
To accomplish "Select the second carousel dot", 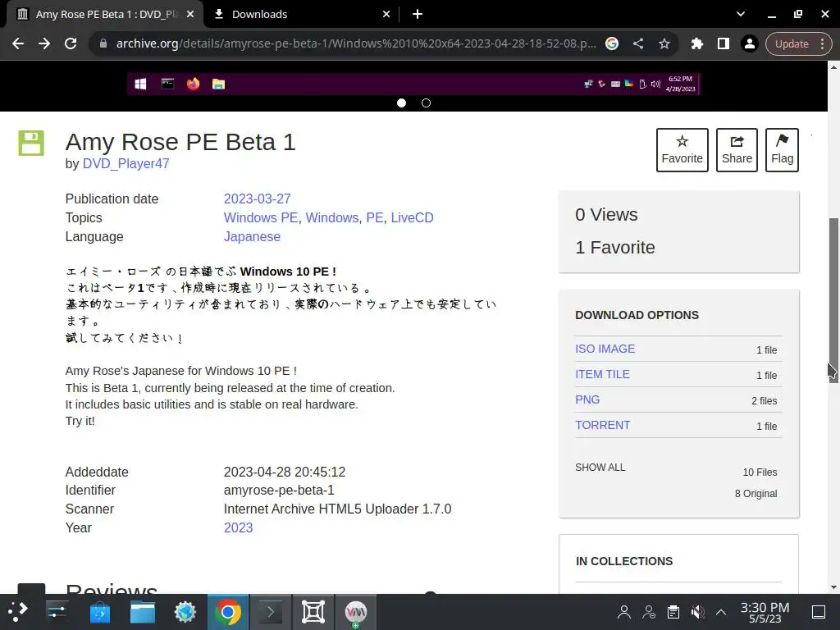I will [x=426, y=103].
